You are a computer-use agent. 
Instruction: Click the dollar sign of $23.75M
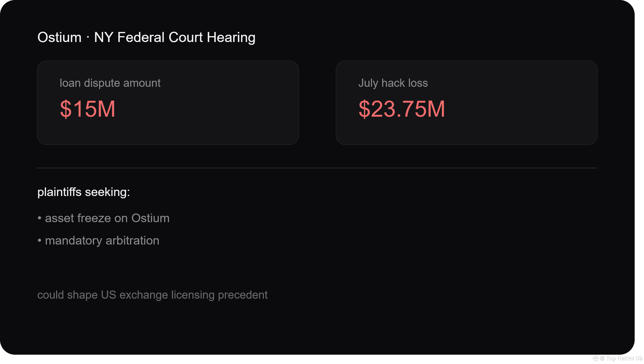(x=364, y=109)
